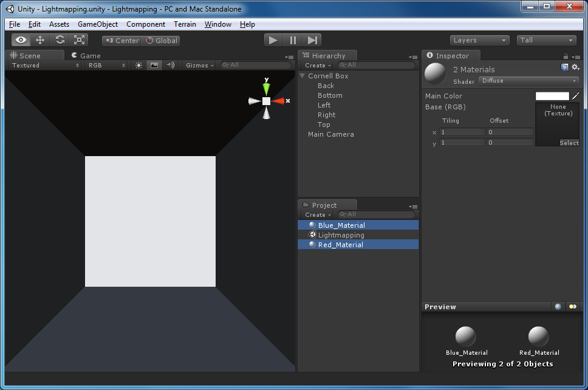Click Select on the texture slot
This screenshot has height=390, width=588.
pos(569,143)
